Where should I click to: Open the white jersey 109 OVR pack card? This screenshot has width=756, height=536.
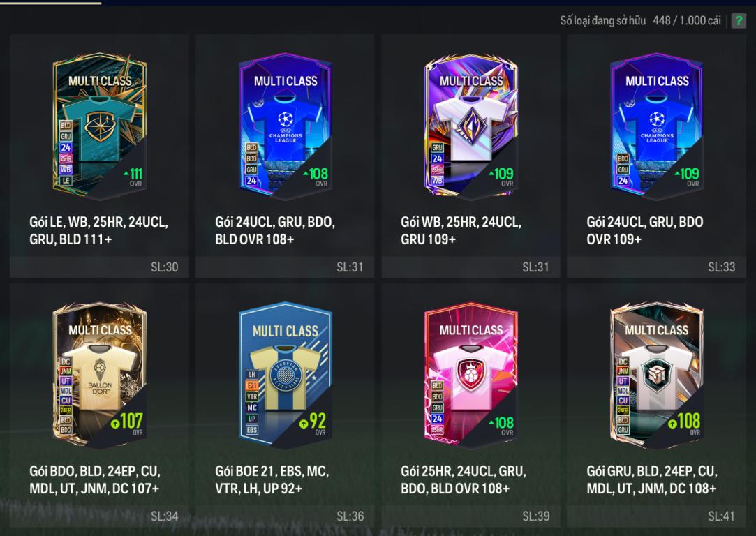coord(471,127)
